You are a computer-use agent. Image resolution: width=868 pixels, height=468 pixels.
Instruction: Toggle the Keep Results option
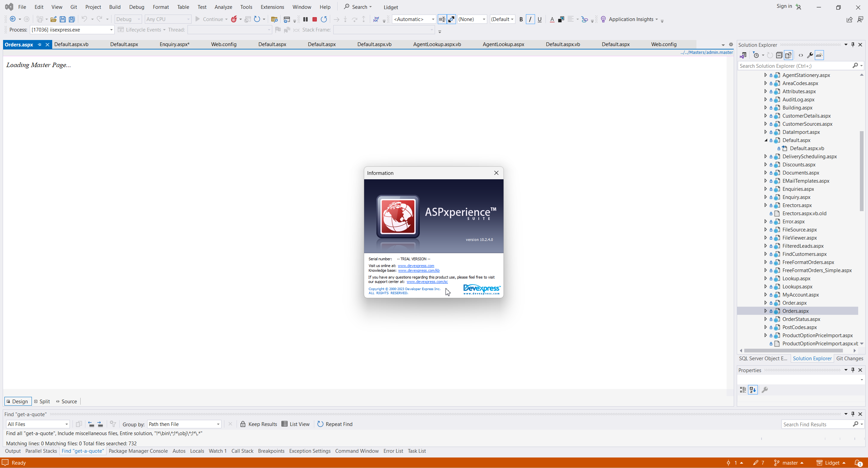(x=259, y=424)
